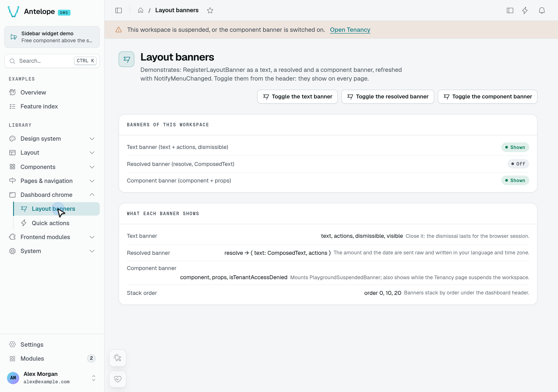This screenshot has height=392, width=558.
Task: Click Shown status of Text banner row
Action: 515,147
